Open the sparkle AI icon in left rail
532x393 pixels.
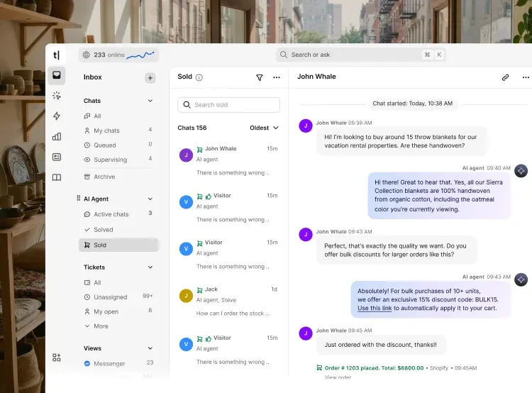coord(57,96)
